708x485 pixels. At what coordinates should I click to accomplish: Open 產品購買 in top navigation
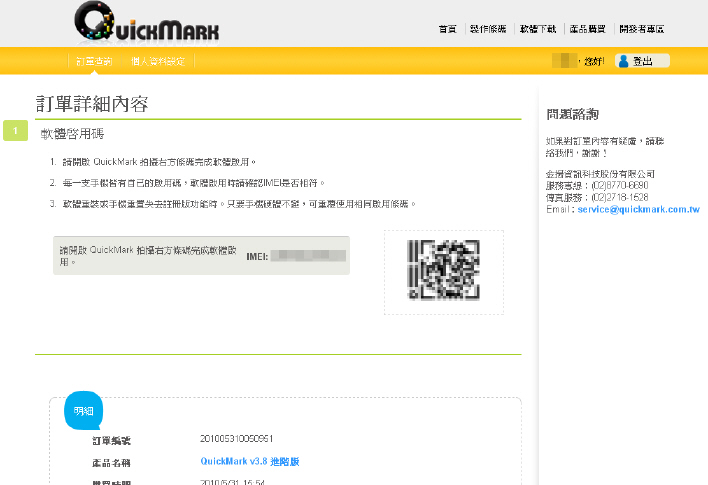pos(587,29)
